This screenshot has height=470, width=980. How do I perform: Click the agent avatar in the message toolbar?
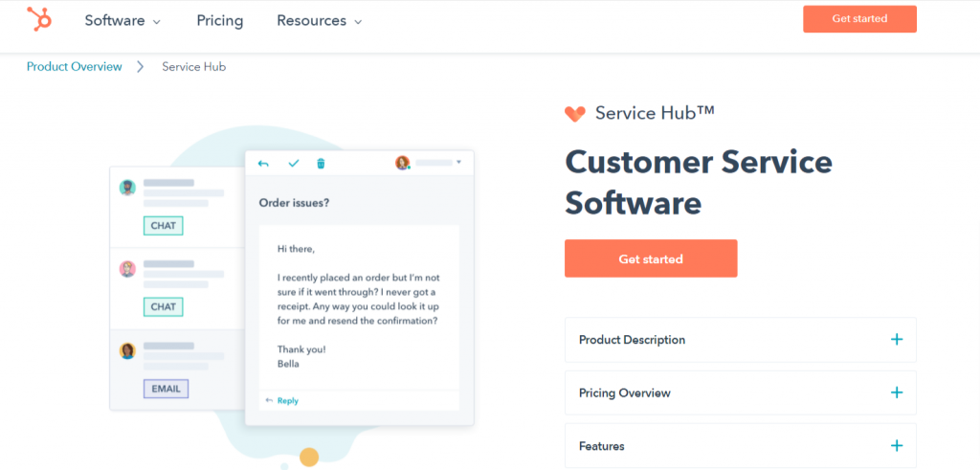(402, 163)
